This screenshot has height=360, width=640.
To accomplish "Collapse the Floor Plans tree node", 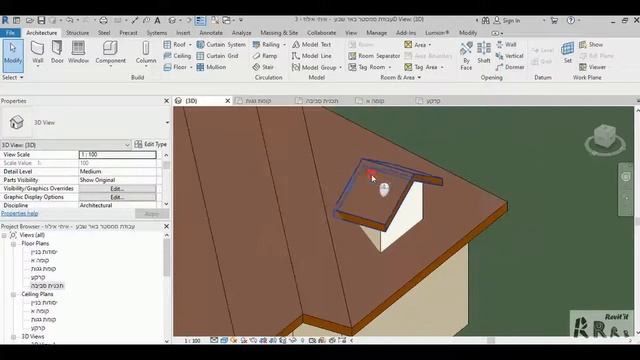I will (13, 244).
